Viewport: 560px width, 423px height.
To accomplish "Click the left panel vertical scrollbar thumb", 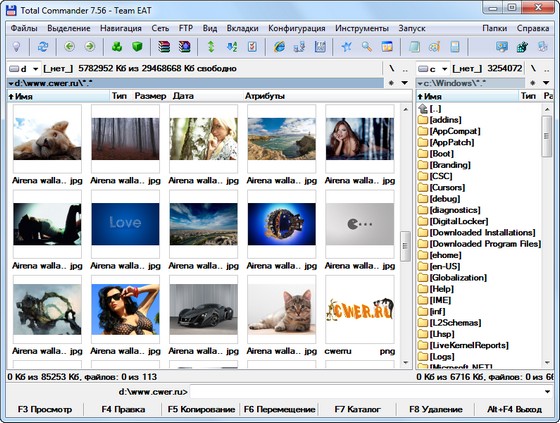I will point(405,246).
